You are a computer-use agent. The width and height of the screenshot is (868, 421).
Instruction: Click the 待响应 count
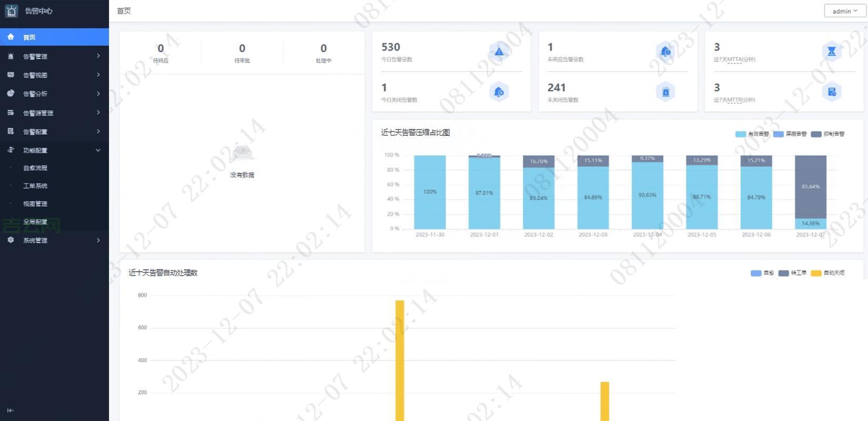coord(161,49)
